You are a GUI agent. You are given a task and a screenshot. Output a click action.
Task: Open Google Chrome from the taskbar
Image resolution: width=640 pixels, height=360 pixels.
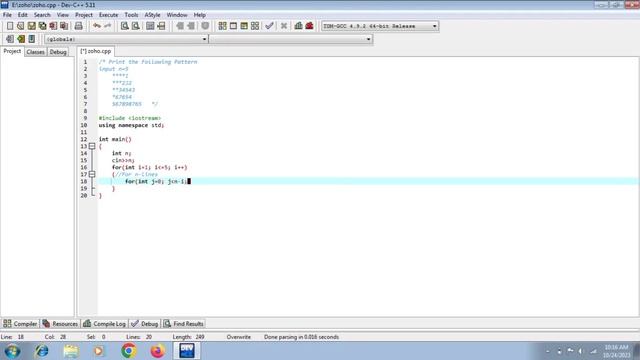129,351
